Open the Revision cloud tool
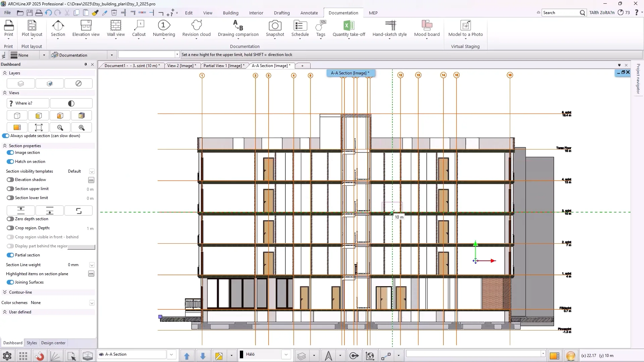Image resolution: width=644 pixels, height=362 pixels. (196, 26)
